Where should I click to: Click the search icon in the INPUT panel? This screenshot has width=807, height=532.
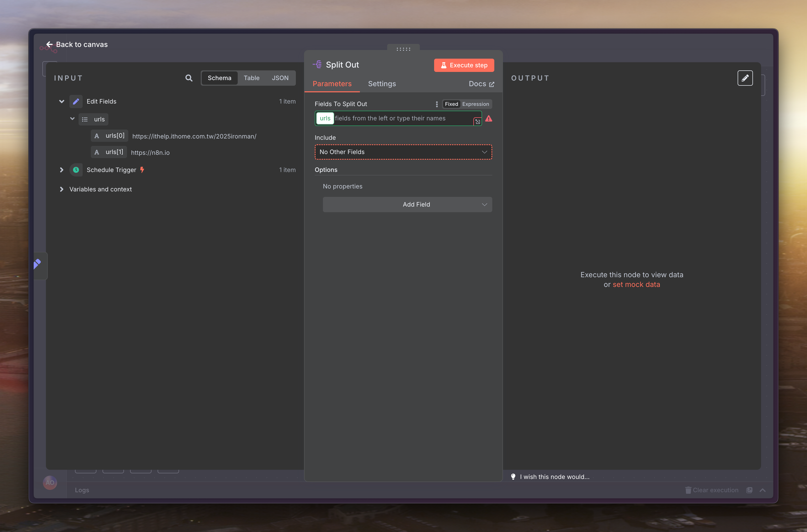click(x=189, y=78)
